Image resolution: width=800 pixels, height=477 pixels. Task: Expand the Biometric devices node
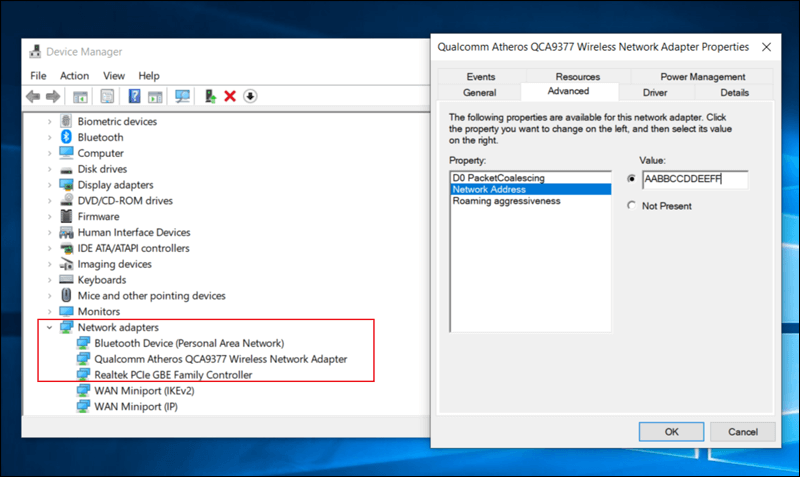tap(49, 121)
